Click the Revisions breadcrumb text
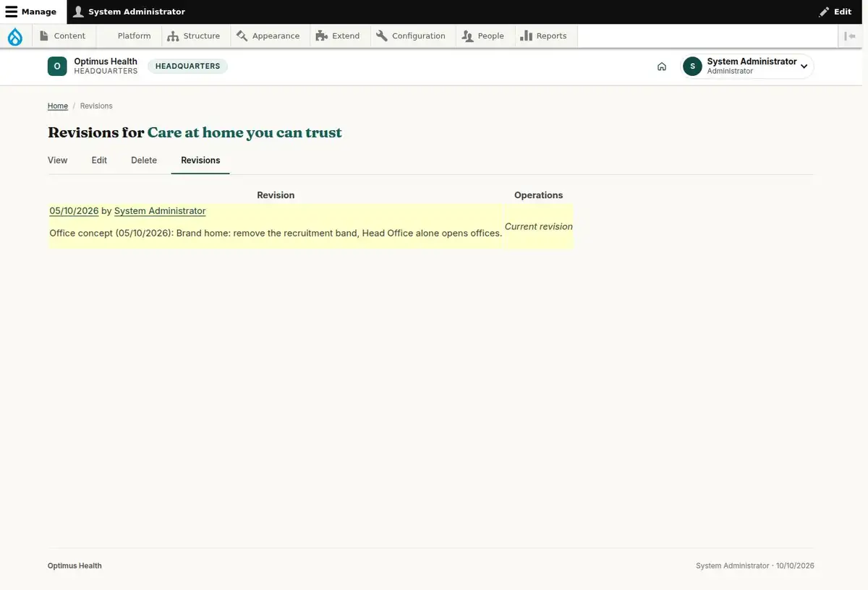Viewport: 868px width, 590px height. [96, 106]
